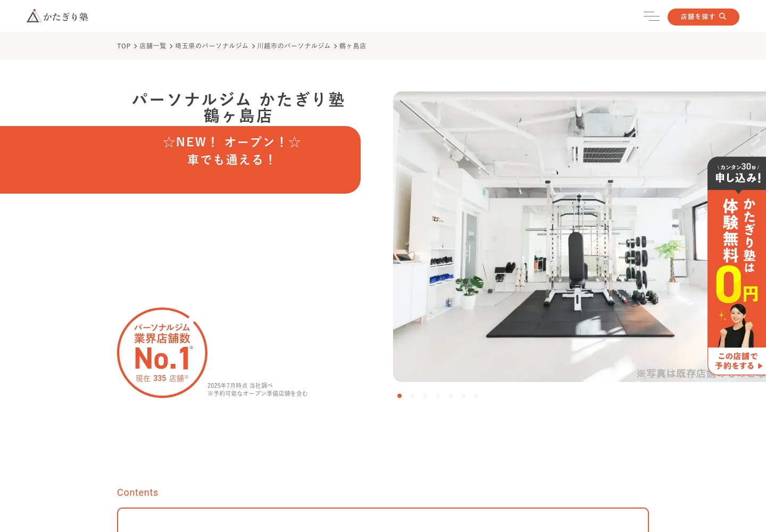
Task: Click the 鶴ヶ島店 breadcrumb text
Action: [x=353, y=46]
